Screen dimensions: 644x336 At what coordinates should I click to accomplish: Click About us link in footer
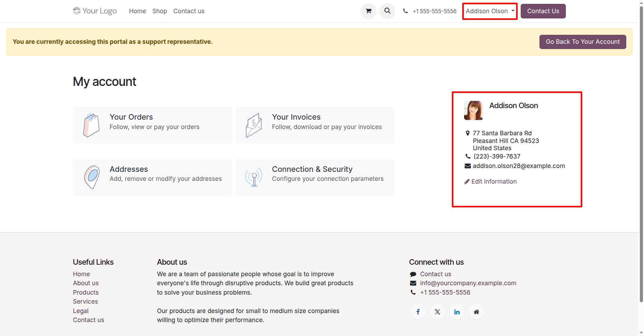click(86, 283)
